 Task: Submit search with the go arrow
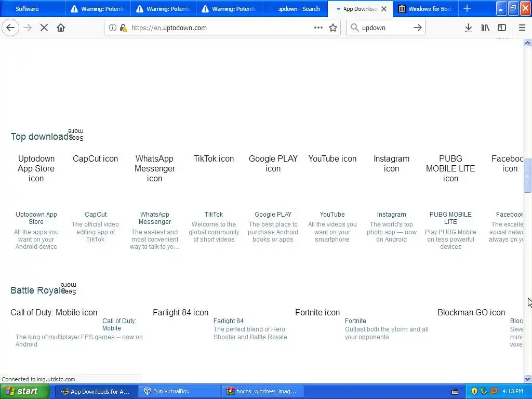pos(418,28)
